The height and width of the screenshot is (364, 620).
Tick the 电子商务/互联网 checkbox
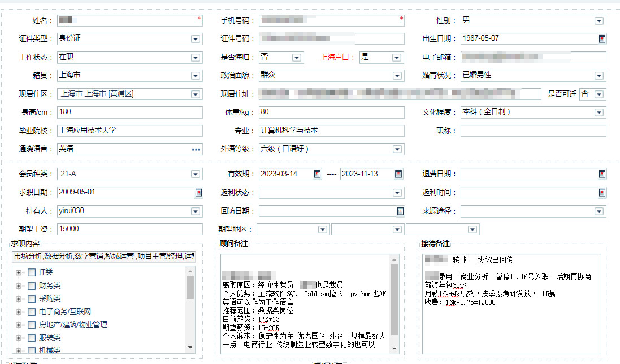(32, 312)
